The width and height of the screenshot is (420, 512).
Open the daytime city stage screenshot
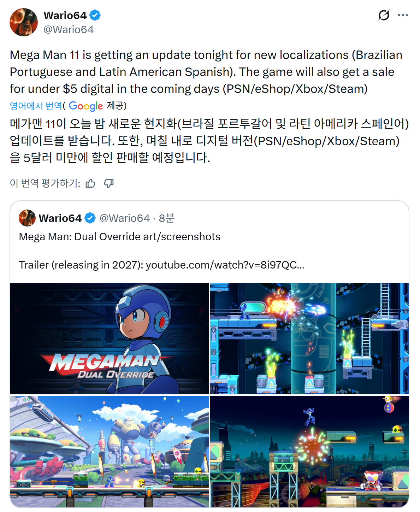click(110, 452)
